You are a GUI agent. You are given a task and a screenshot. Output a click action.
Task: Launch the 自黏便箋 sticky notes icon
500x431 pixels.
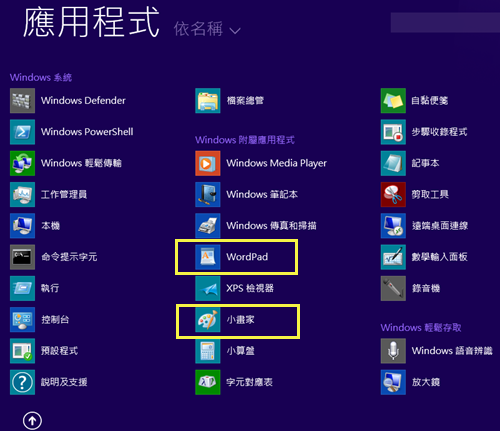click(393, 101)
